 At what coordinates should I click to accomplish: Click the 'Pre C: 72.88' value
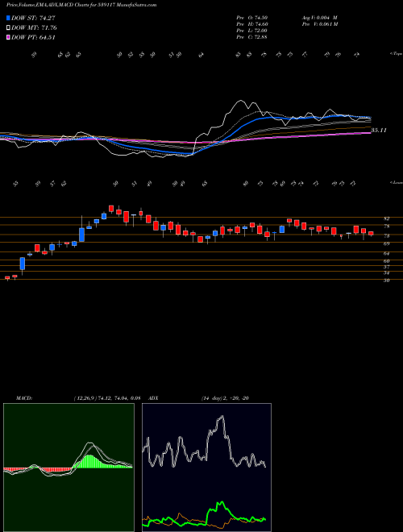click(251, 37)
